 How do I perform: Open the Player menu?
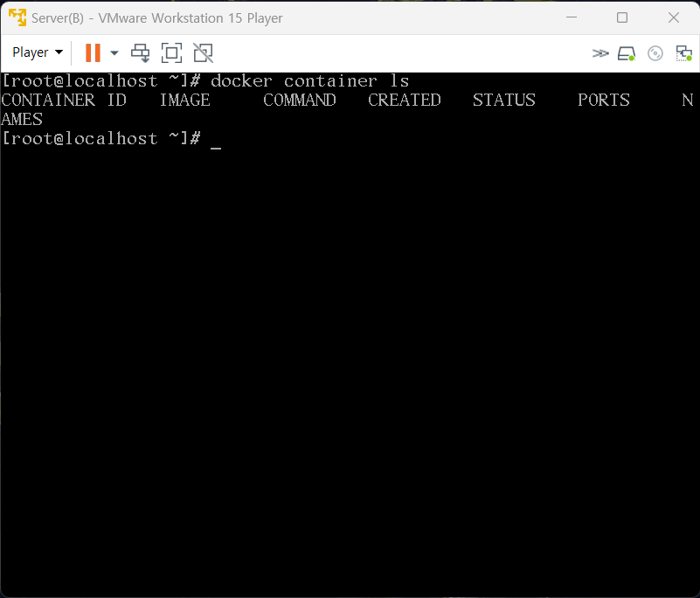(38, 52)
